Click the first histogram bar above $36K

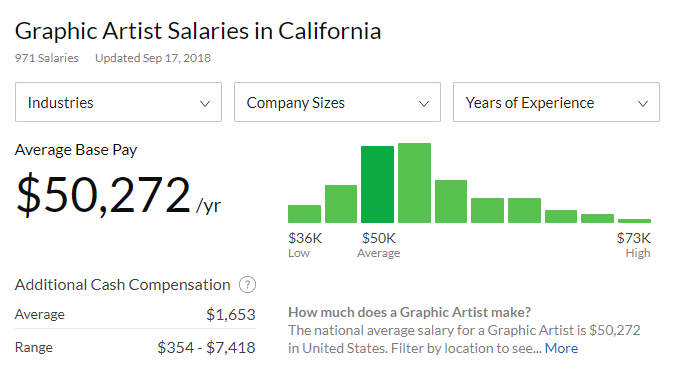304,214
